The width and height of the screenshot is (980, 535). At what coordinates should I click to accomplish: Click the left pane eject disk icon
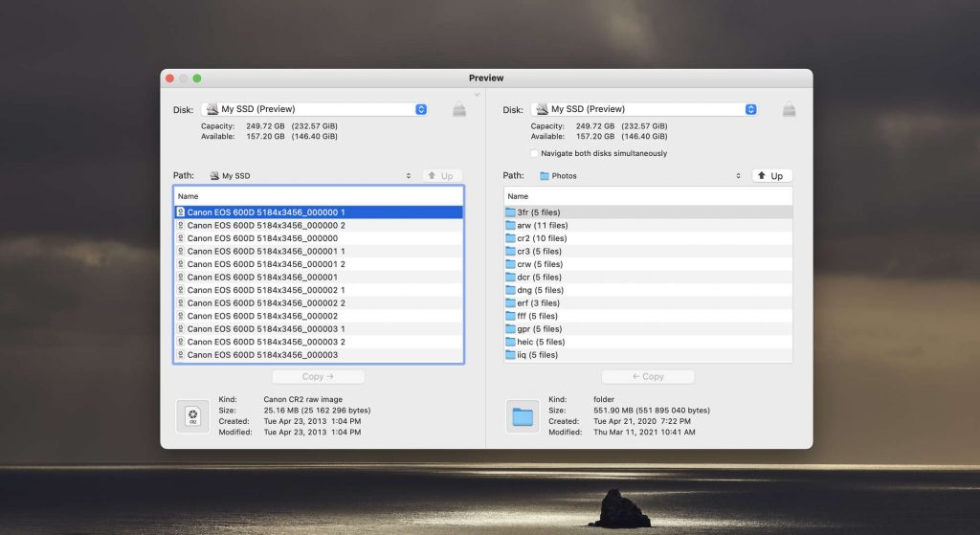pyautogui.click(x=459, y=110)
